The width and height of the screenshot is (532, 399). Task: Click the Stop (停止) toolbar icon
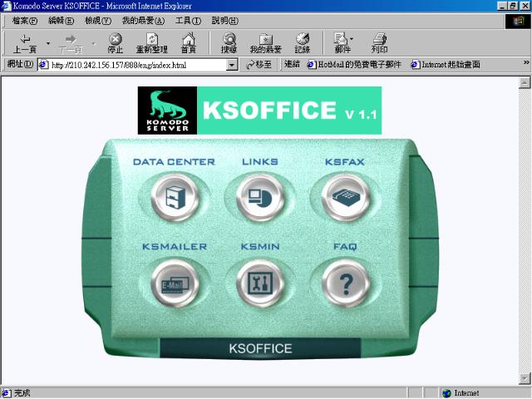(x=116, y=43)
